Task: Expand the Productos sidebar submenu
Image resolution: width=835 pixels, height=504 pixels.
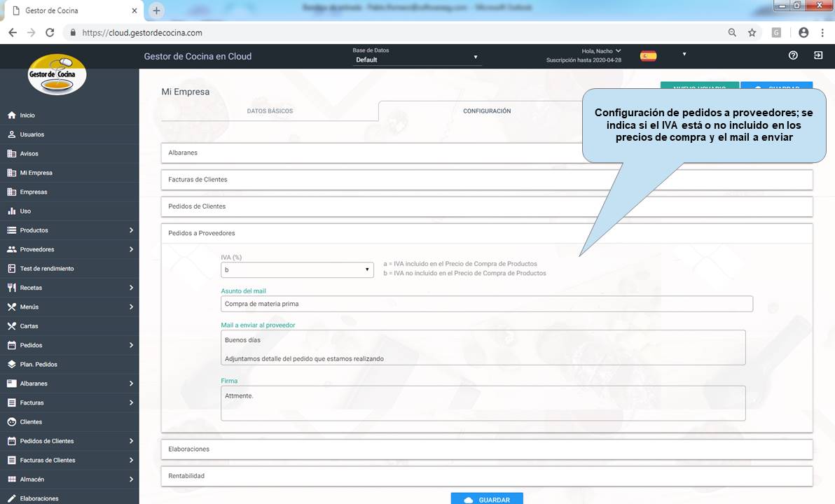Action: point(131,230)
